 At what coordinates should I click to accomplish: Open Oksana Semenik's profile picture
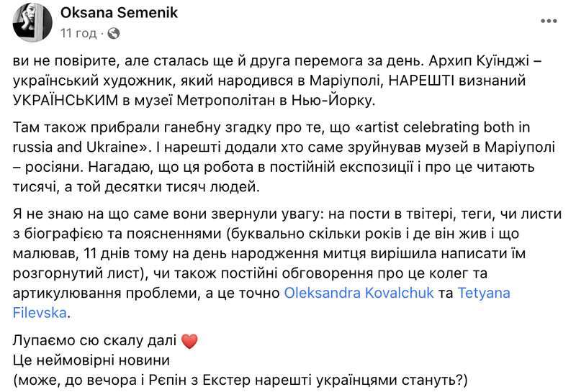click(x=30, y=22)
